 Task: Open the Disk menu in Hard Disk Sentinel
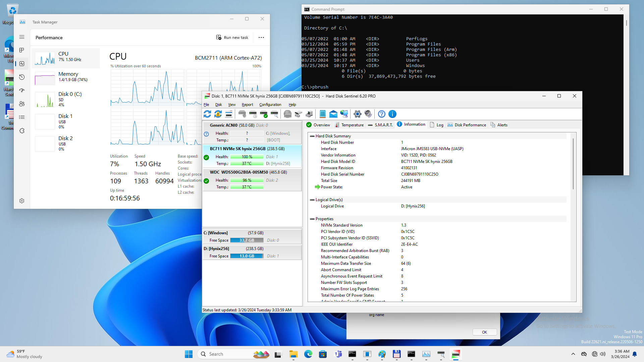coord(219,105)
